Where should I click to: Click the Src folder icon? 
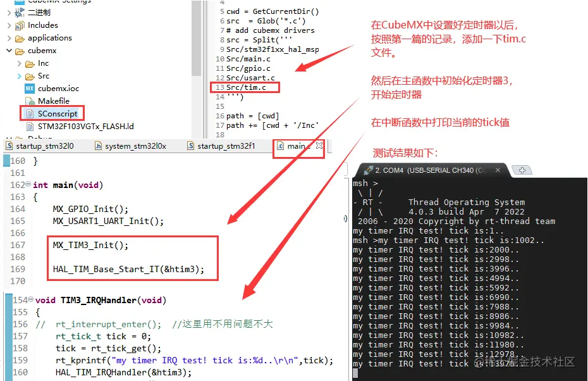30,77
